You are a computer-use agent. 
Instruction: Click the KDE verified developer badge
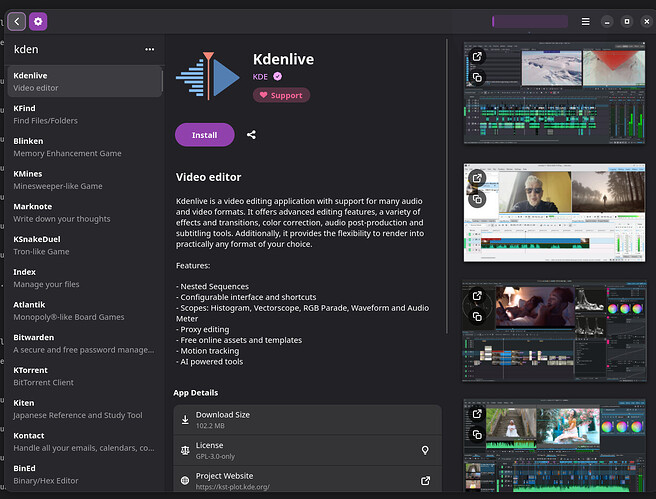277,76
